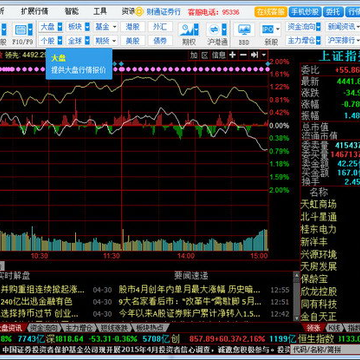Select the 外汇 forex button

160,27
